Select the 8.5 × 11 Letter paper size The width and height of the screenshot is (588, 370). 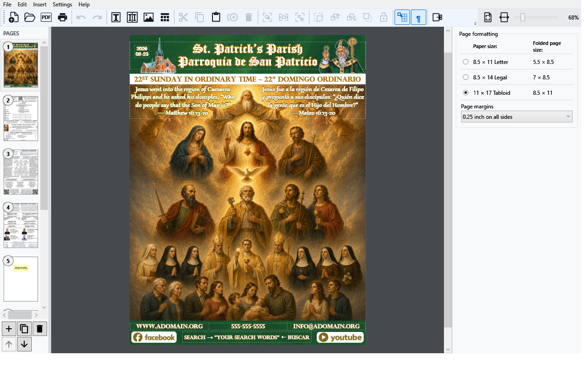tap(466, 62)
